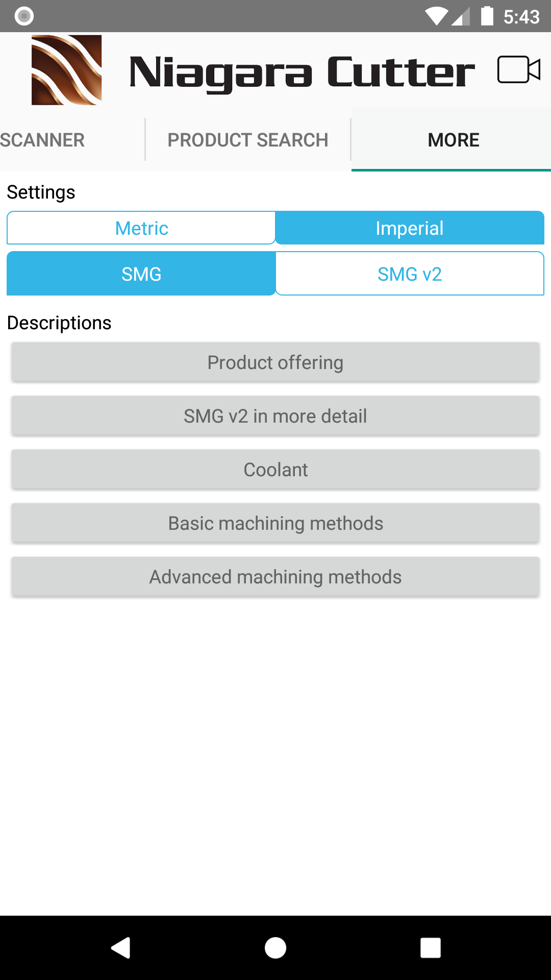
Task: Choose the SMG option
Action: click(x=141, y=274)
